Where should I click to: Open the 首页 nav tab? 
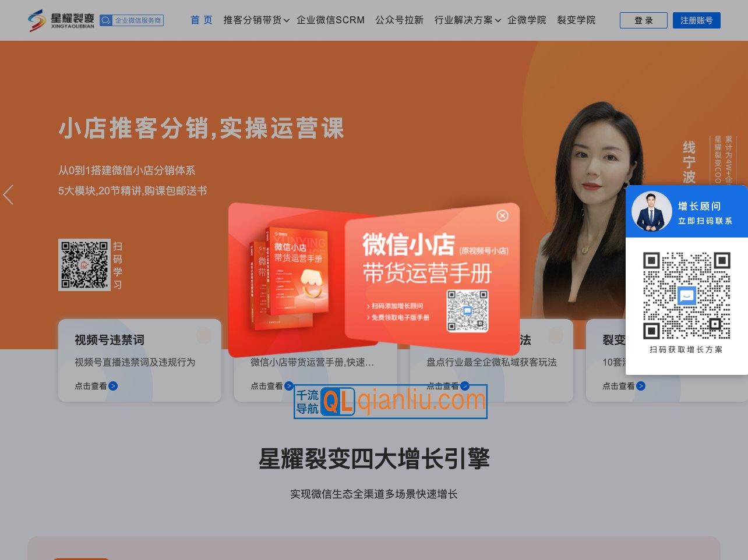tap(202, 20)
